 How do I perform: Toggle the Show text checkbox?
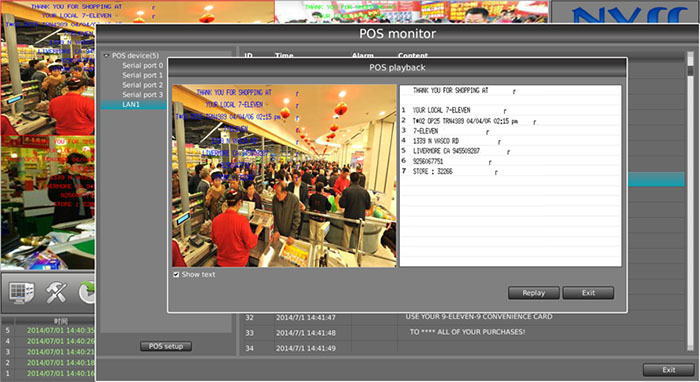coord(176,274)
